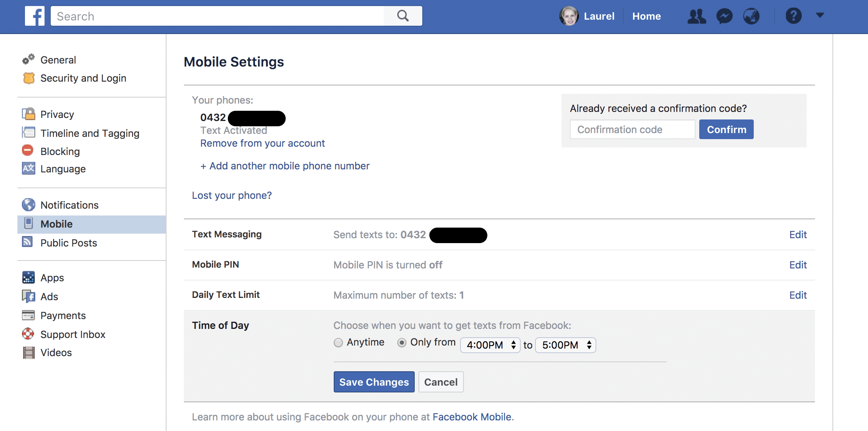This screenshot has height=431, width=868.
Task: Edit the Daily Text Limit setting
Action: [x=798, y=295]
